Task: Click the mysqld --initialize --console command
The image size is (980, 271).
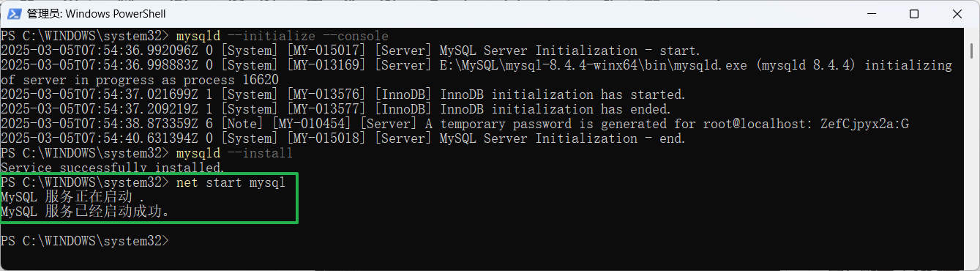Action: point(282,36)
